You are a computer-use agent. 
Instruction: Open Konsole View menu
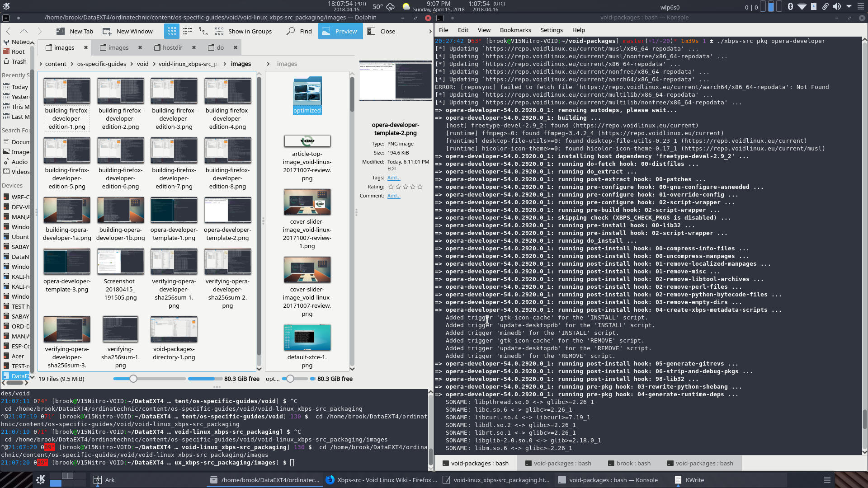pyautogui.click(x=484, y=30)
